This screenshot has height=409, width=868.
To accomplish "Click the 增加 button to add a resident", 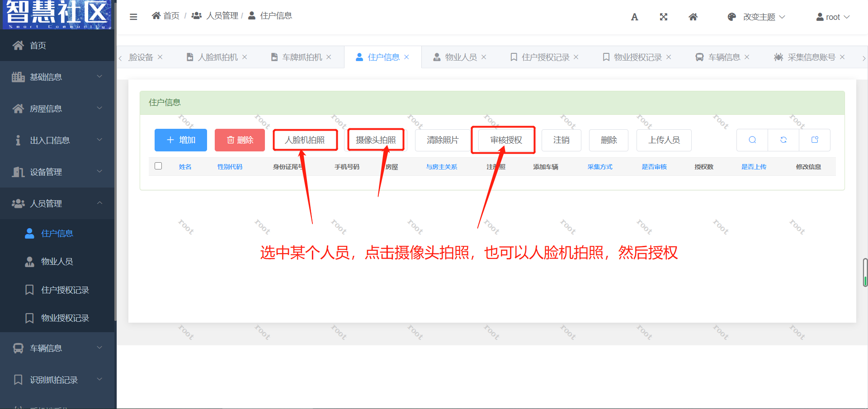I will pos(180,140).
